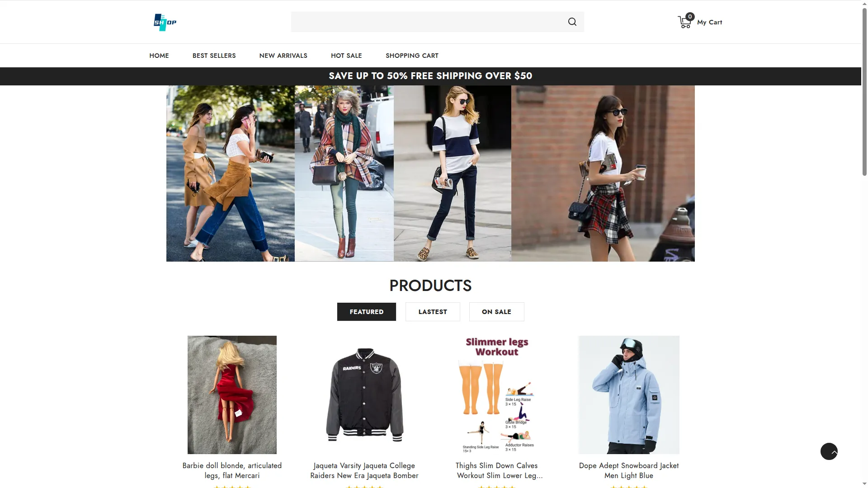The width and height of the screenshot is (868, 488).
Task: Click the Dope Adept Snowboard Jacket title
Action: (x=628, y=470)
